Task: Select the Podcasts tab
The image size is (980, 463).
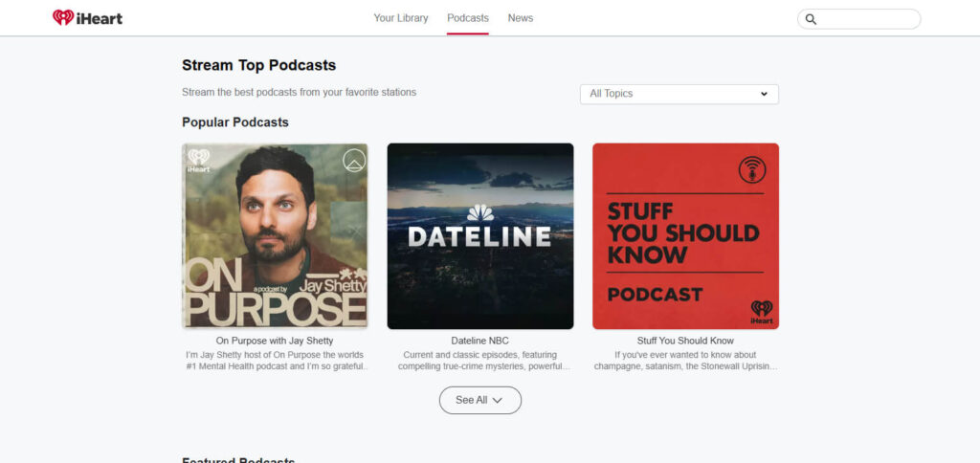Action: 467,18
